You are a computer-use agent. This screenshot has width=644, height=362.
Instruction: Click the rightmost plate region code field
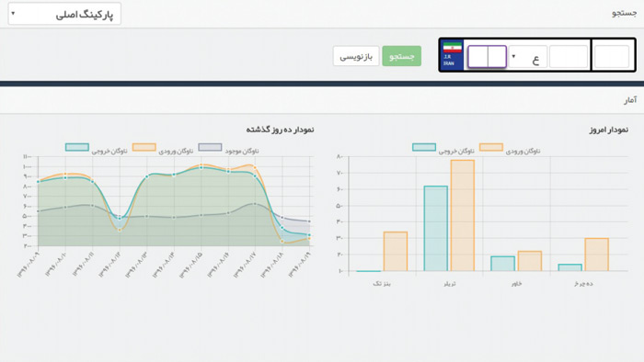coord(612,57)
